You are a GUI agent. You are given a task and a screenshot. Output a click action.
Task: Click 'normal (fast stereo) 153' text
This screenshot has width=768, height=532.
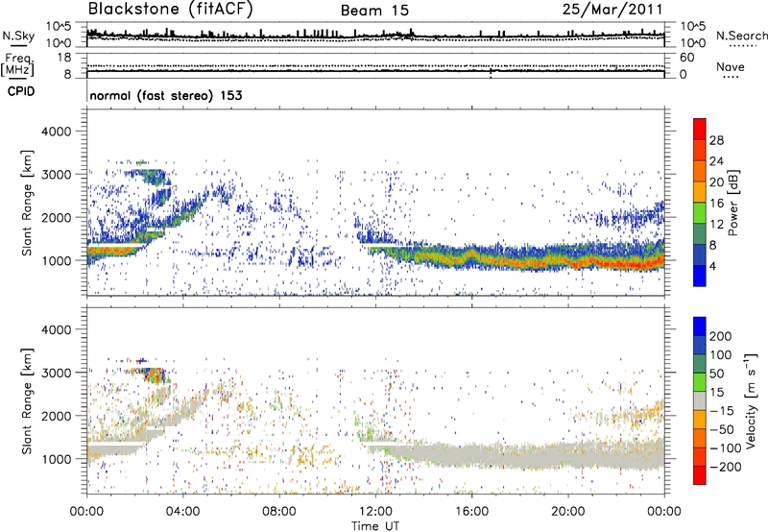pos(166,95)
